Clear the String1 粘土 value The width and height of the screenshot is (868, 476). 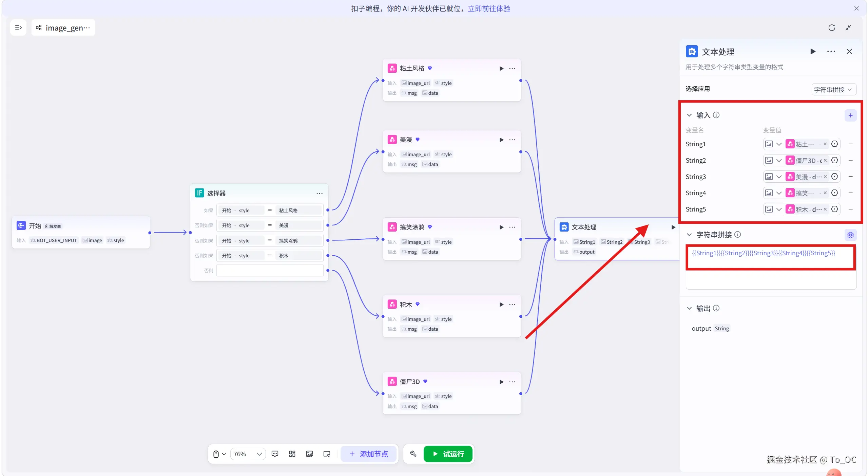[x=825, y=144]
